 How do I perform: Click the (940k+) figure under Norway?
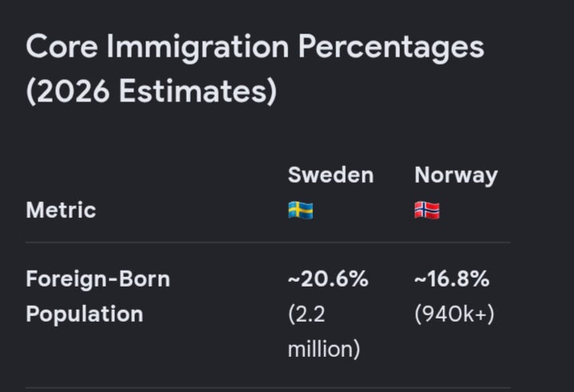click(454, 315)
